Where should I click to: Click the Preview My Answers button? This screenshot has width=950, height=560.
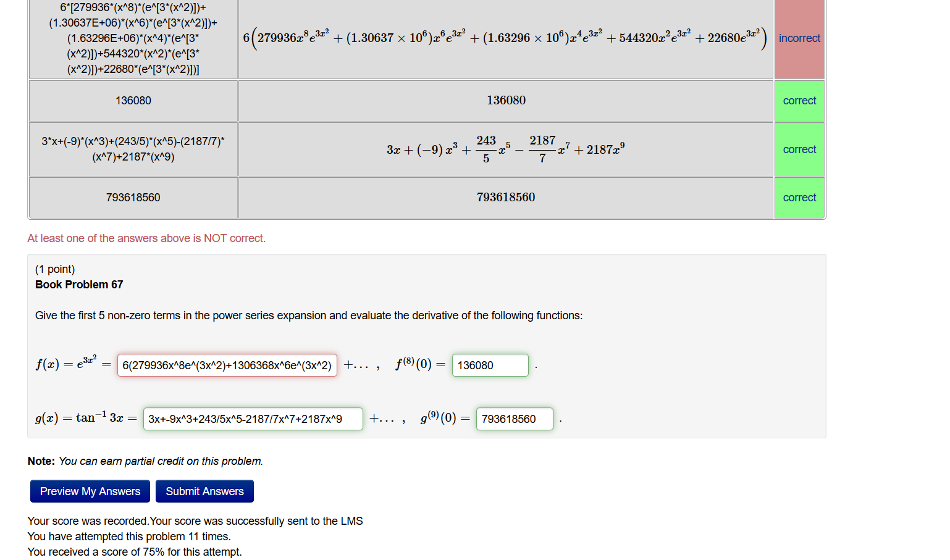pyautogui.click(x=90, y=491)
